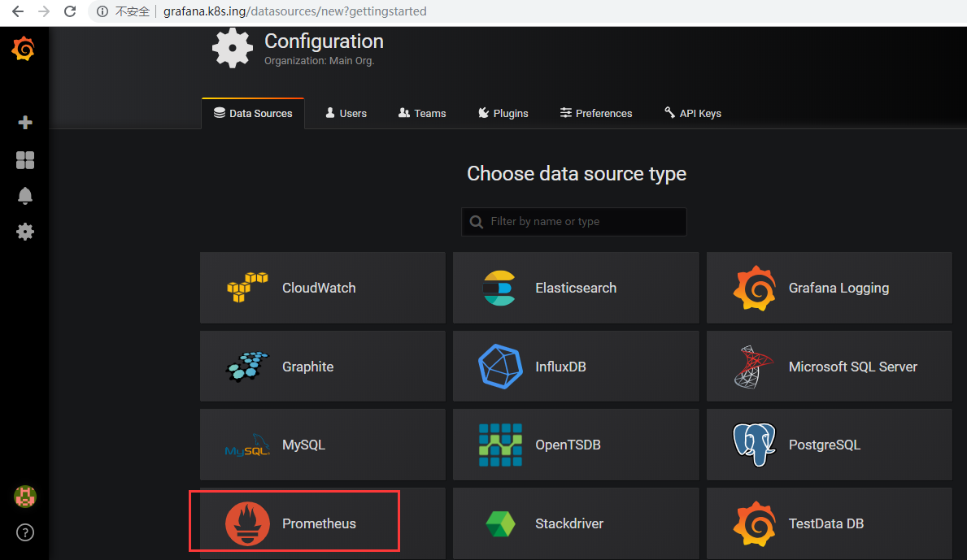Screen dimensions: 967x560
Task: Click the MySQL dolphin logo icon
Action: click(x=247, y=445)
